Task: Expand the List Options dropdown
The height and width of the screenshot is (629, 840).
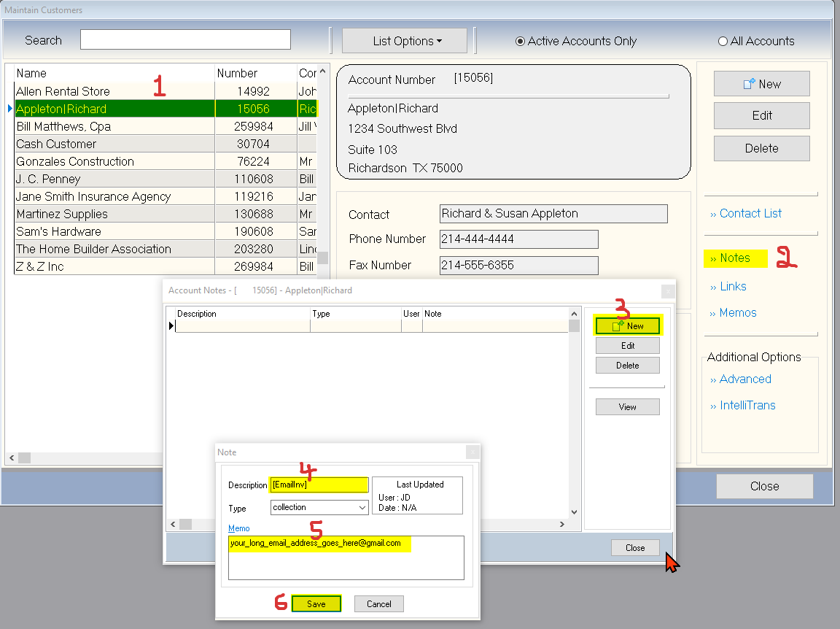Action: 405,41
